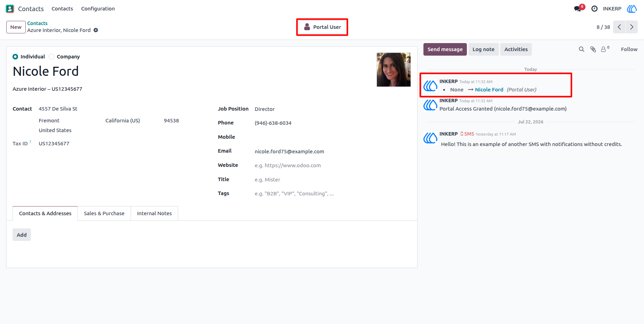Open attachments paperclip icon in chatter
Image resolution: width=644 pixels, height=324 pixels.
point(593,49)
